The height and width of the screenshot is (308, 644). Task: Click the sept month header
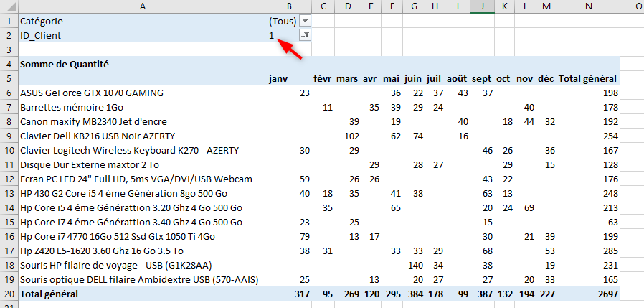(x=482, y=78)
